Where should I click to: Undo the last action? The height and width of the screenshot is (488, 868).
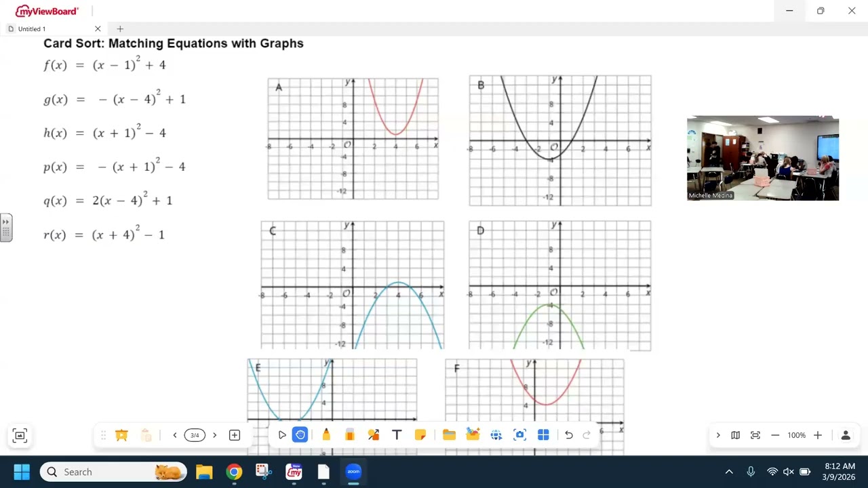coord(569,435)
